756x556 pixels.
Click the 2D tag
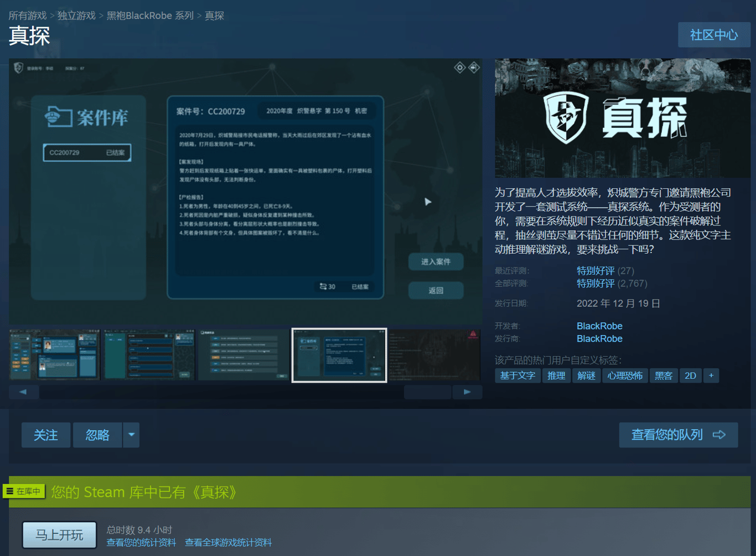pyautogui.click(x=690, y=375)
